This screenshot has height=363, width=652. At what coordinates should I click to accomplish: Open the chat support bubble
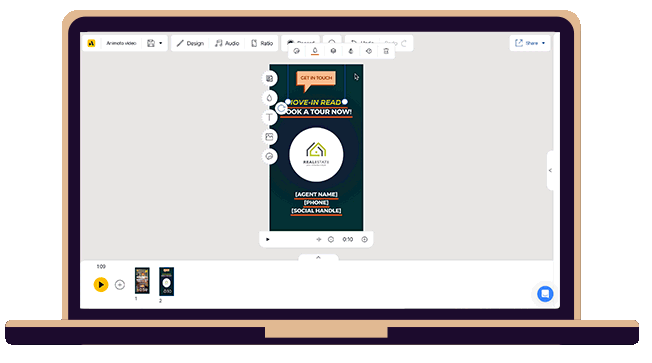[545, 294]
